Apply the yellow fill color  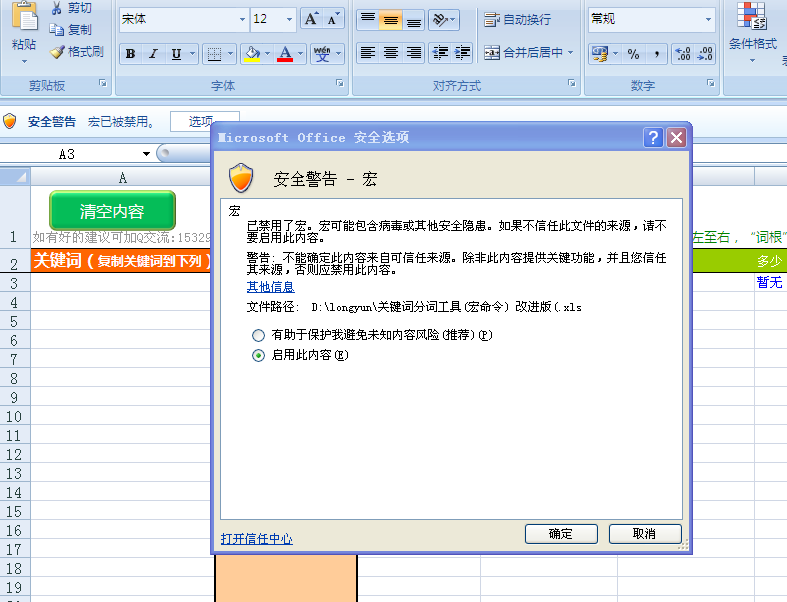(x=252, y=53)
